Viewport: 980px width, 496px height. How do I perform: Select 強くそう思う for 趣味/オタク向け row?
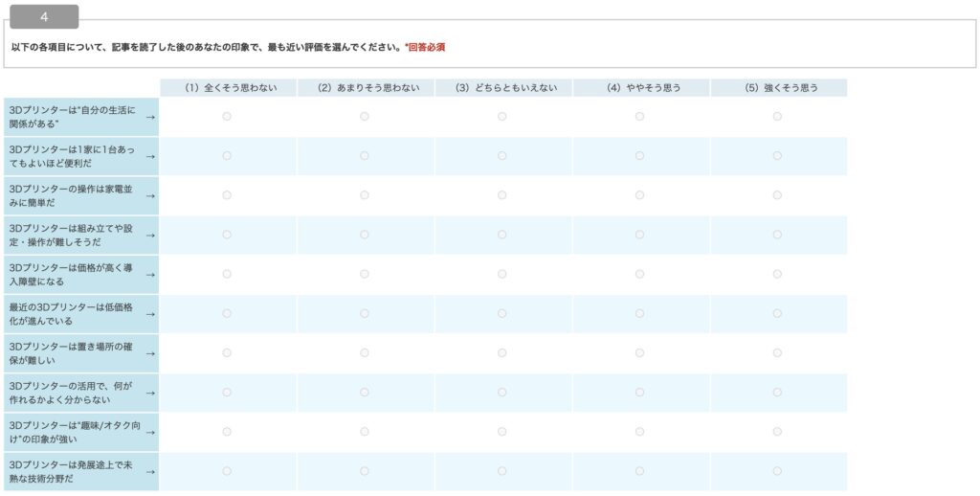point(777,432)
